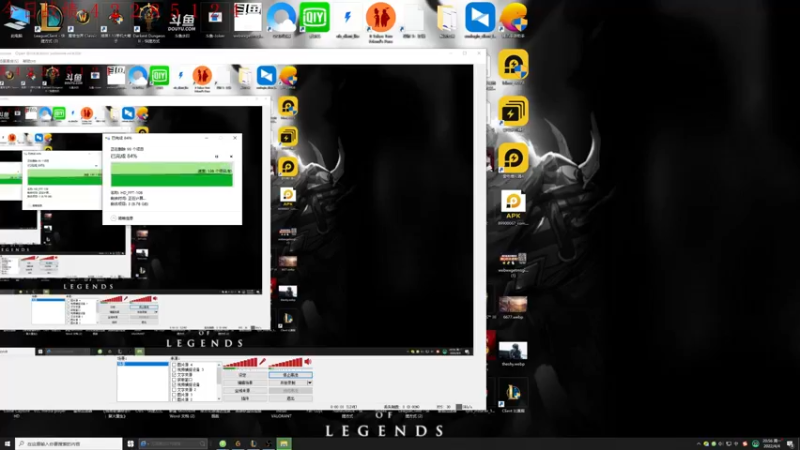The image size is (800, 450).
Task: Open the colorful bird icon with shield
Action: tap(513, 19)
